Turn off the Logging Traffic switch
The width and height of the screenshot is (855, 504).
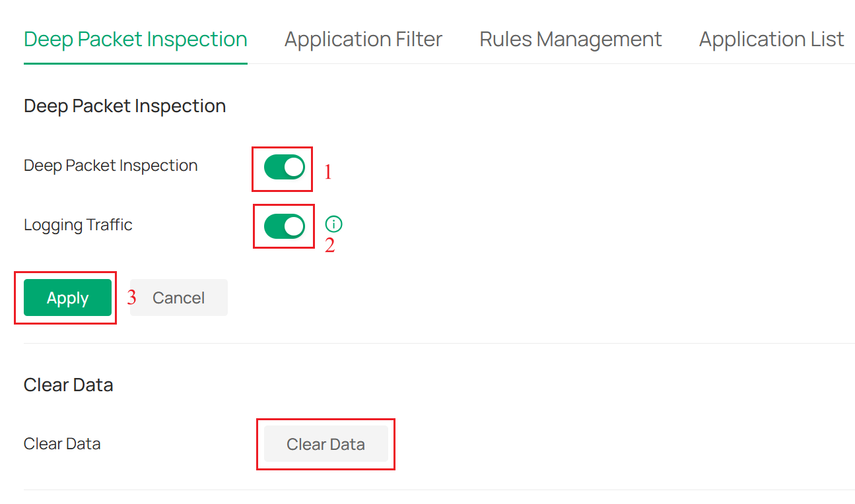tap(283, 226)
